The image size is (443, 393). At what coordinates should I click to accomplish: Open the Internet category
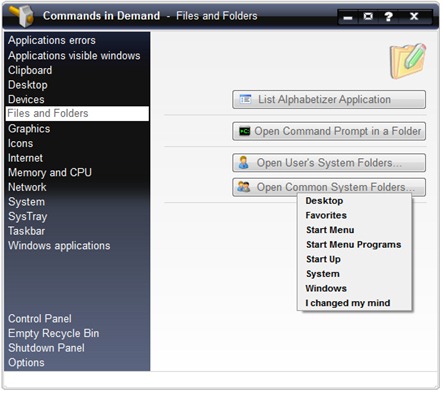25,158
